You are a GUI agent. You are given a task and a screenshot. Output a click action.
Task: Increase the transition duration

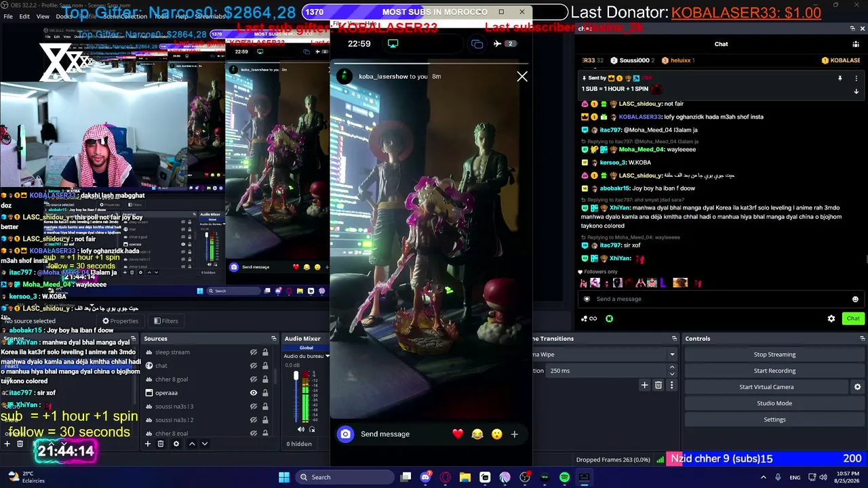pos(672,367)
